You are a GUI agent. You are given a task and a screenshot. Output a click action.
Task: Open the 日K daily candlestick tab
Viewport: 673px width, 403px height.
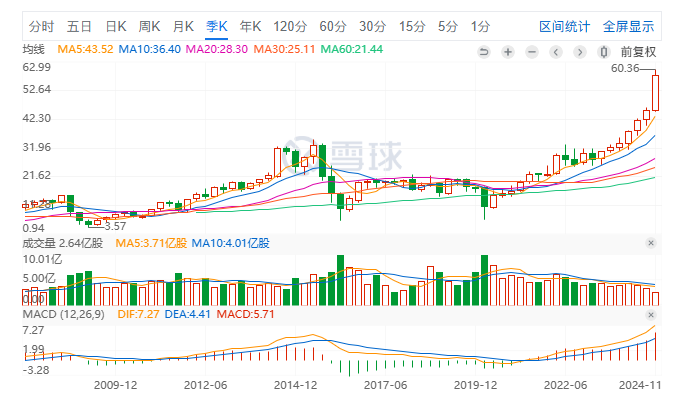coord(116,27)
